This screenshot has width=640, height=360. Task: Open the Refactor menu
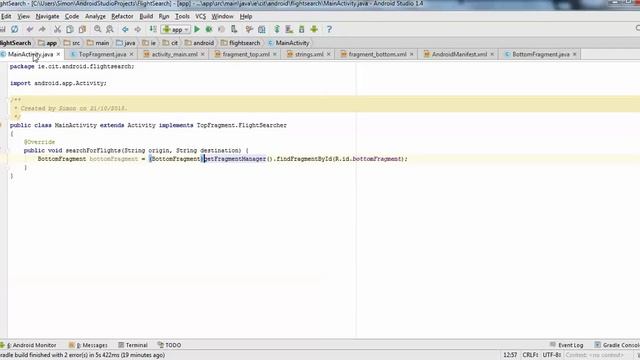click(122, 16)
